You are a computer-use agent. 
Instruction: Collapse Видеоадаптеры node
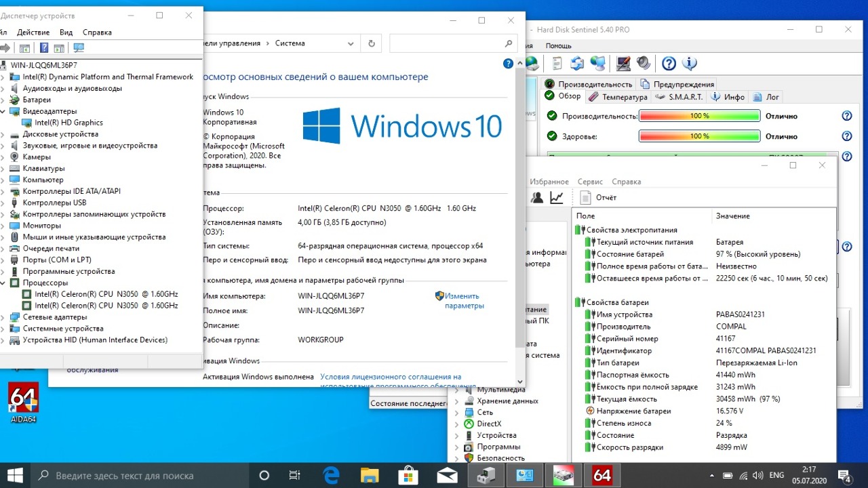[3, 111]
